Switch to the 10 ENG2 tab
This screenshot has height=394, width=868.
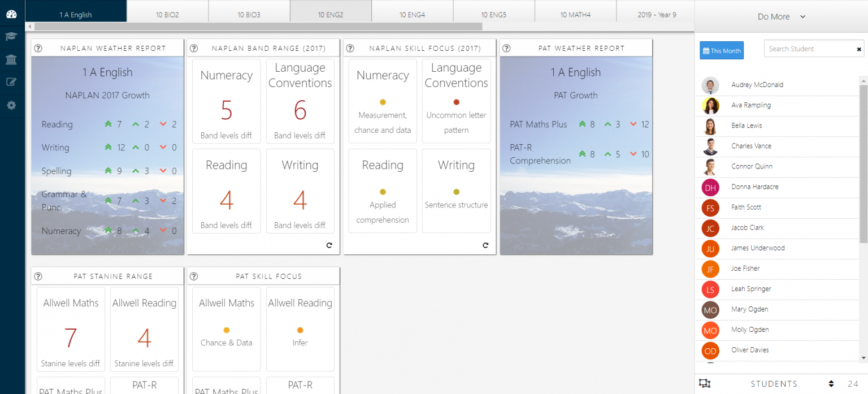tap(331, 15)
